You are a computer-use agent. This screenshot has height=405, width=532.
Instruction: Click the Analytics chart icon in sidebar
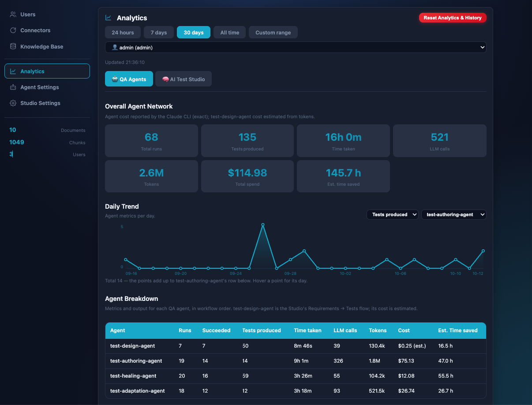pos(13,71)
